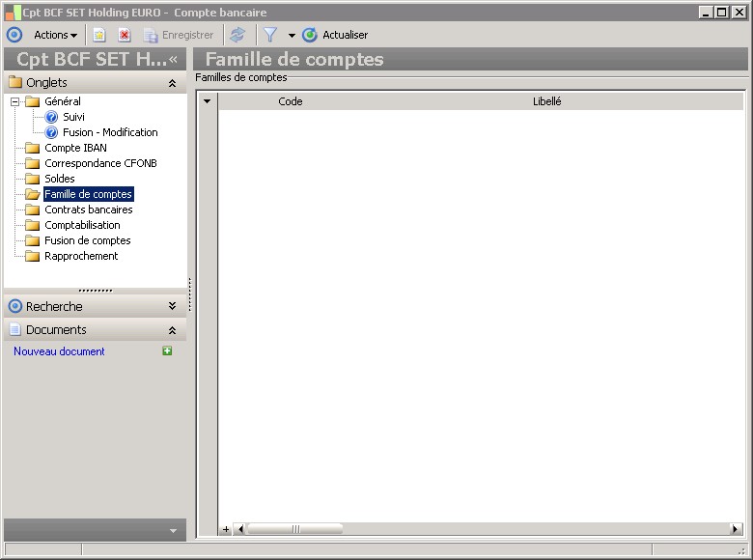This screenshot has width=753, height=560.
Task: Minimize the Compte bancaire window
Action: pyautogui.click(x=706, y=13)
